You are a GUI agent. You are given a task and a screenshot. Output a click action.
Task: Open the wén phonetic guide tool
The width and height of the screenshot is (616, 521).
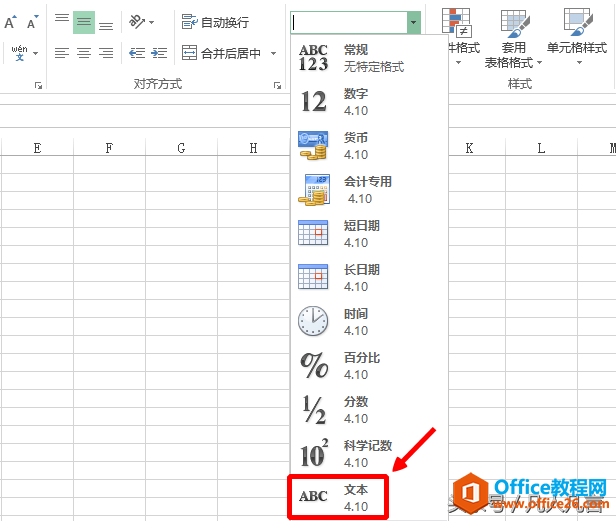pos(19,53)
